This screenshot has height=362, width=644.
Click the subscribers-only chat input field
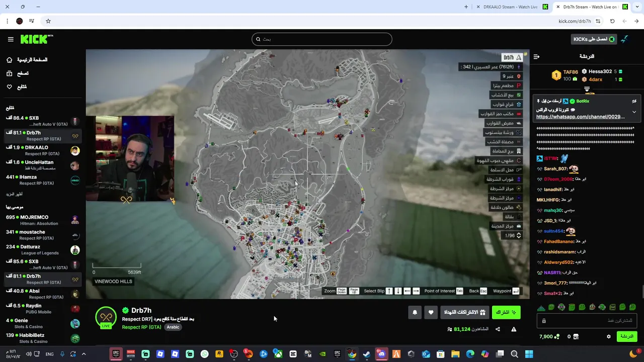(587, 321)
